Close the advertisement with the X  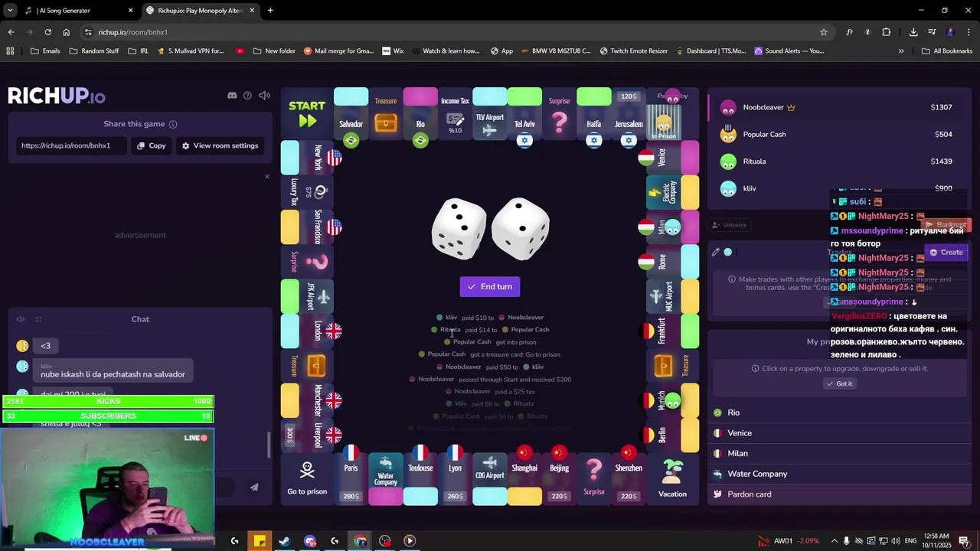click(x=267, y=177)
